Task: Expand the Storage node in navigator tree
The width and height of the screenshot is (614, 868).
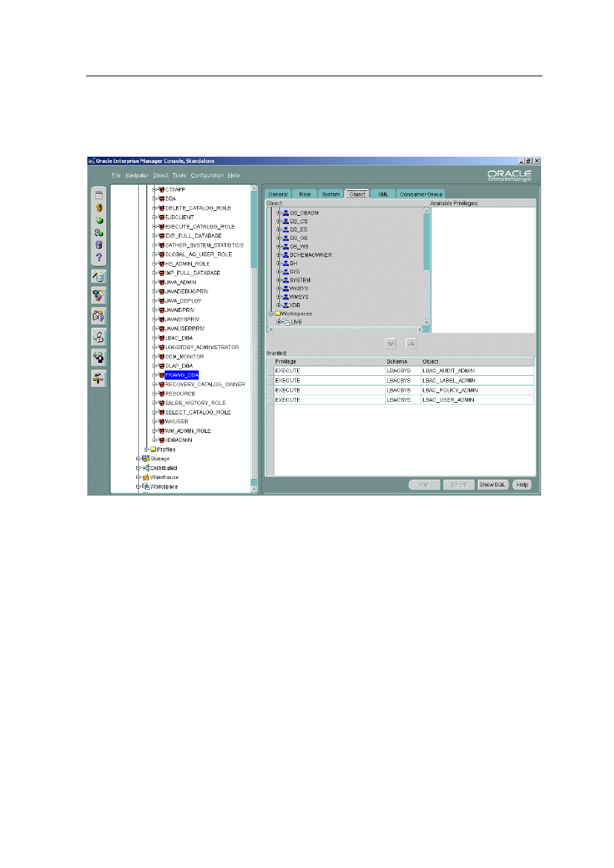Action: pyautogui.click(x=138, y=459)
